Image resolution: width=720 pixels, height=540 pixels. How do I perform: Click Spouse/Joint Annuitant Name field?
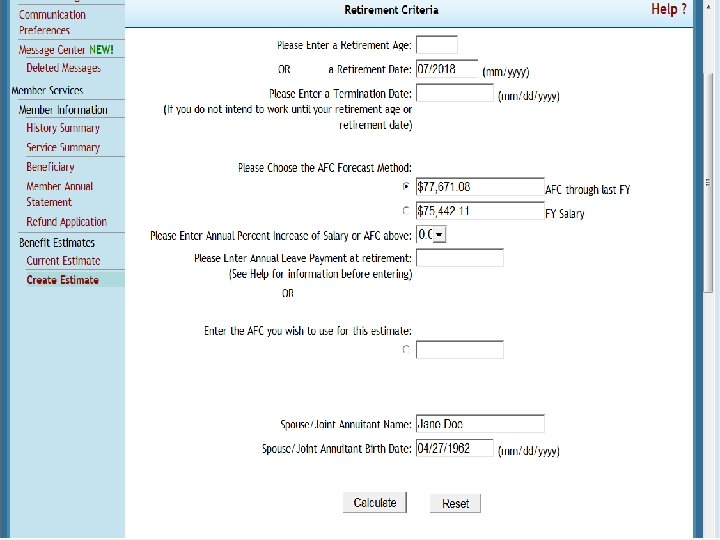[480, 423]
